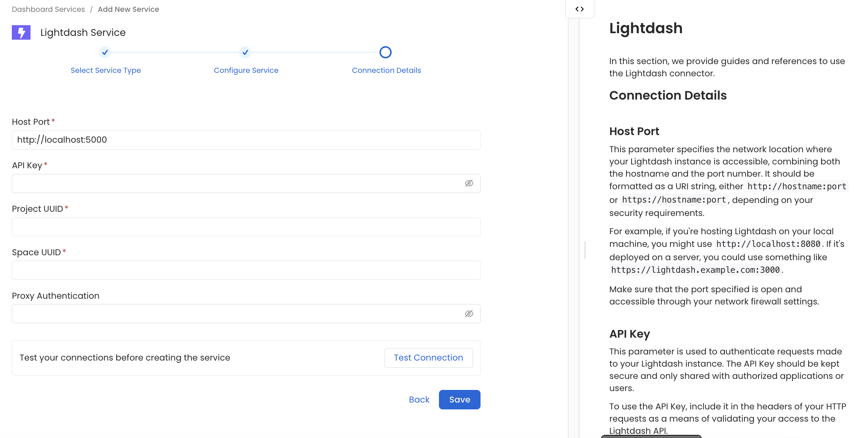Toggle the code documentation panel icon

point(579,9)
